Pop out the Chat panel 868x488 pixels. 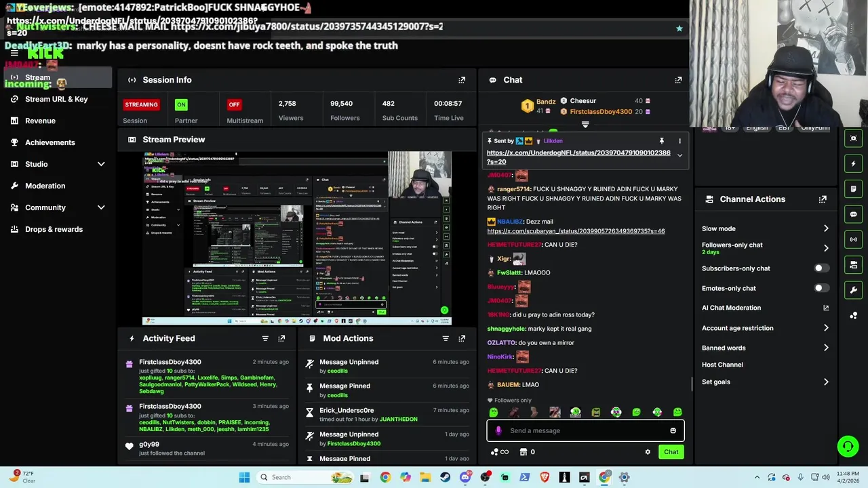(678, 80)
